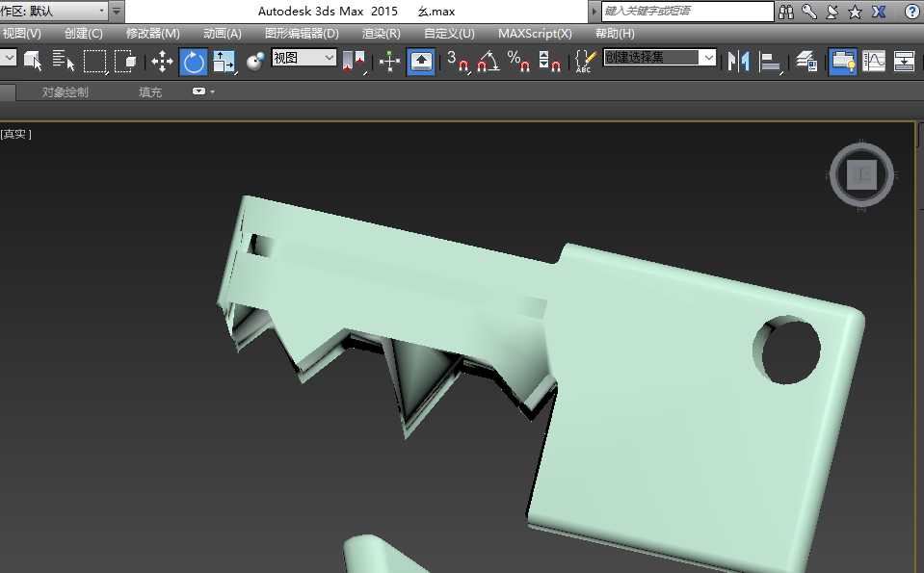The height and width of the screenshot is (573, 924).
Task: Switch to the 对象绘制 ribbon tab
Action: (65, 92)
